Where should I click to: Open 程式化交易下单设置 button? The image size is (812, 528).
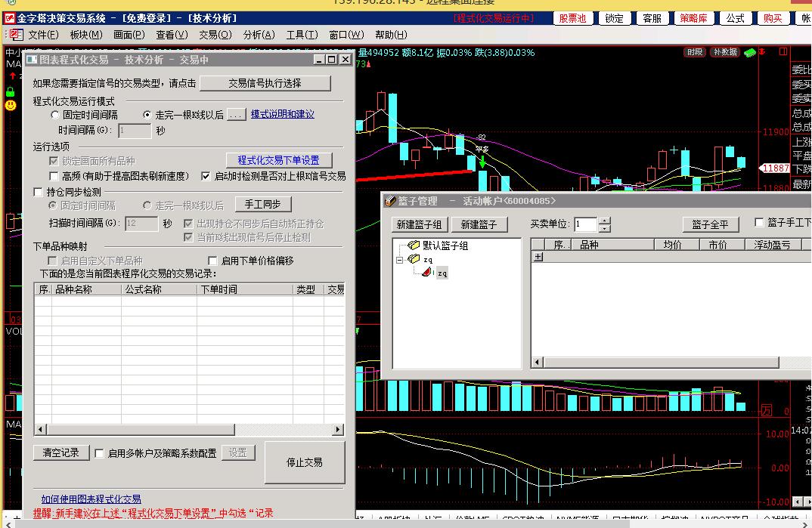click(x=279, y=160)
